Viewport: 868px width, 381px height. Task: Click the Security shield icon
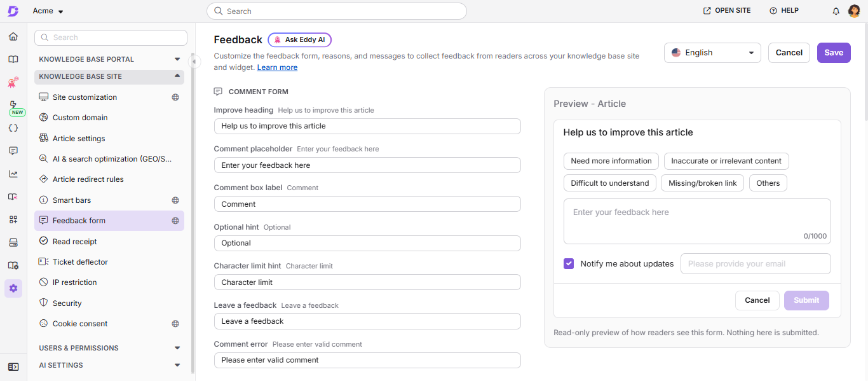click(x=43, y=303)
